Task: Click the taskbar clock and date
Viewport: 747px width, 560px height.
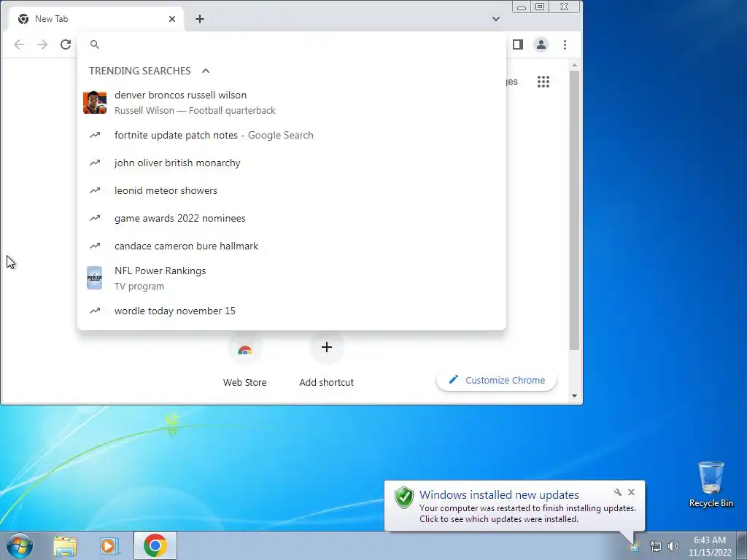Action: coord(710,546)
